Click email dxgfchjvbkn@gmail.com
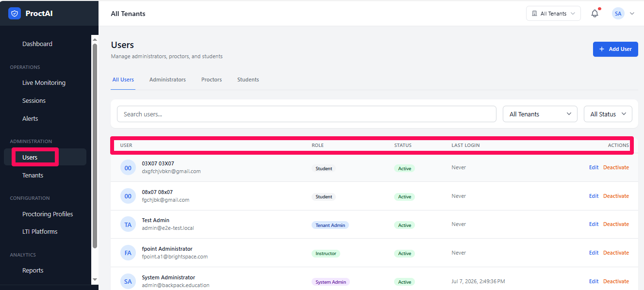Screen dimensions: 644x290 click(171, 171)
